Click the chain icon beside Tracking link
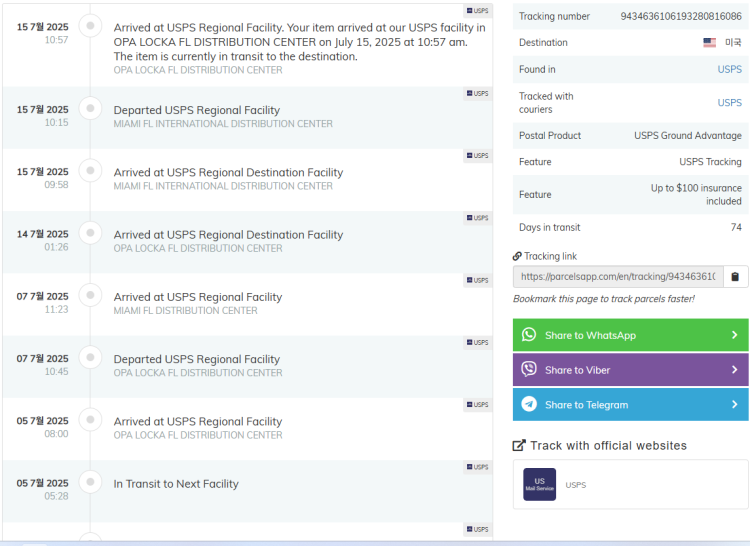The image size is (750, 546). click(x=517, y=256)
